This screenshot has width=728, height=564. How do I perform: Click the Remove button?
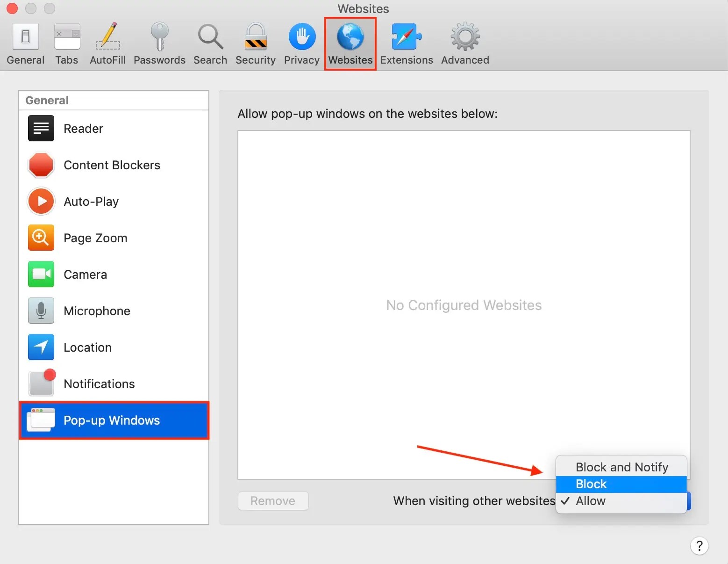pos(273,501)
